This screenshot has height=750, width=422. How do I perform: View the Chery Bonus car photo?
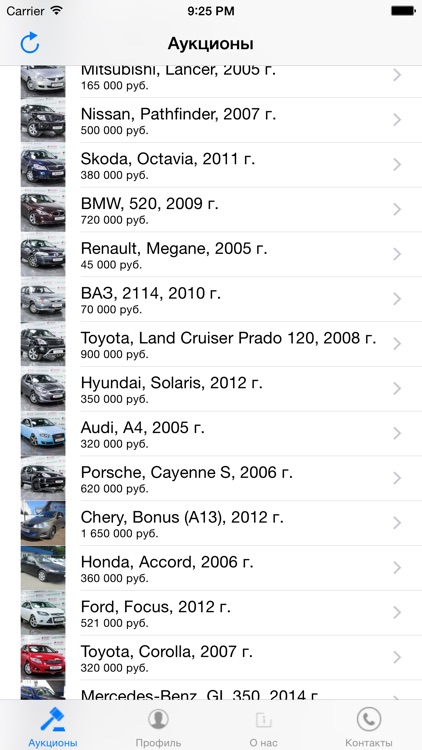point(43,523)
